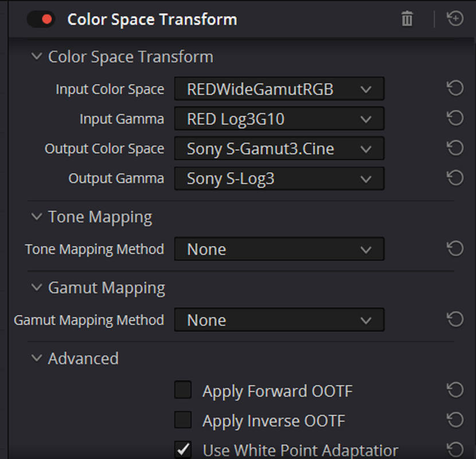Click the Input Gamma label
The width and height of the screenshot is (476, 459).
pyautogui.click(x=122, y=119)
